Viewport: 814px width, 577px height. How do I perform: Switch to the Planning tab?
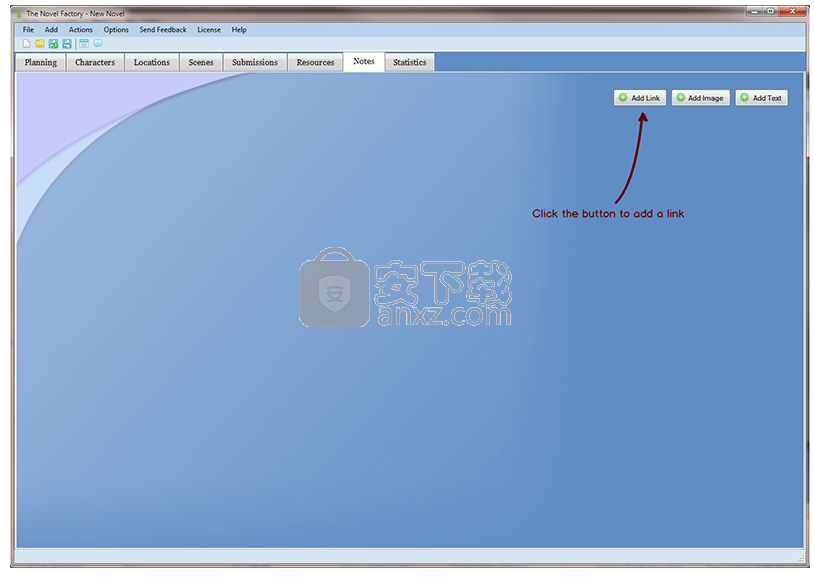(x=40, y=62)
